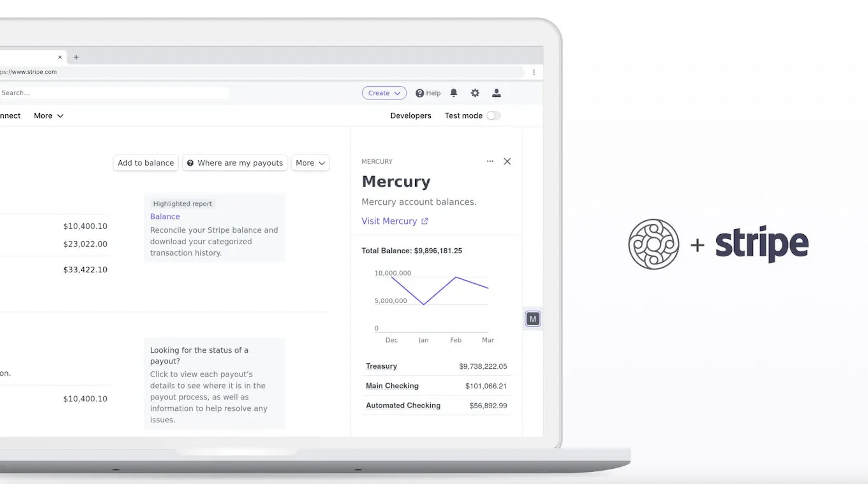Expand the More dropdown near payouts
This screenshot has height=484, width=868.
point(309,162)
